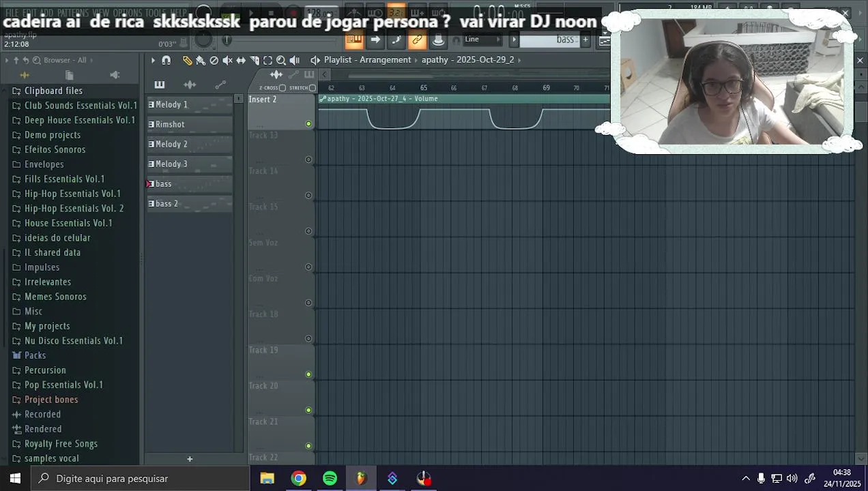
Task: Click the waveform icon above track headers
Action: coord(276,74)
